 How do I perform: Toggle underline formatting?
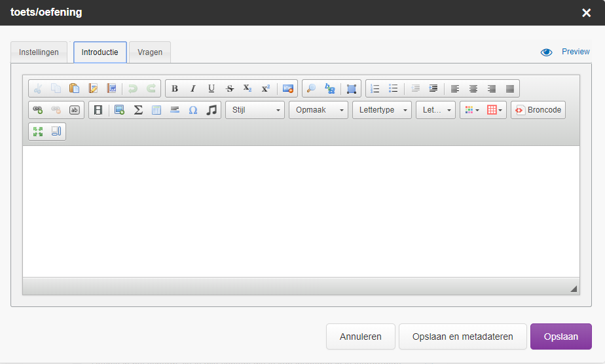[211, 89]
